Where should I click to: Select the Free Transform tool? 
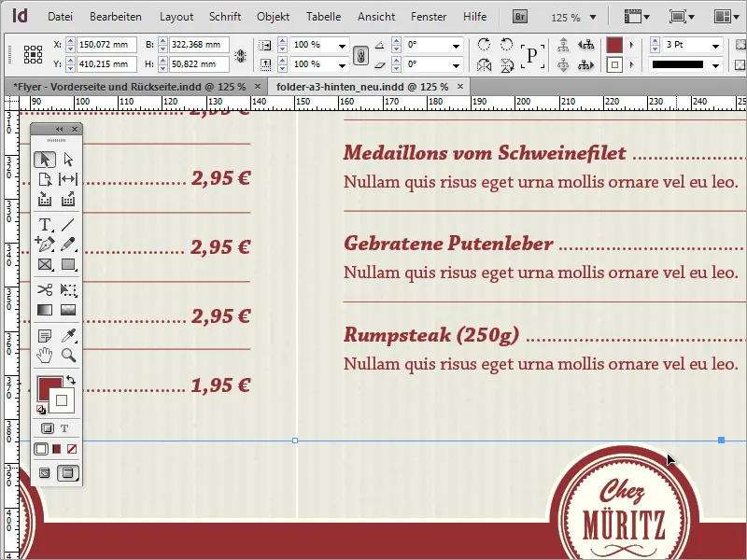pos(68,289)
